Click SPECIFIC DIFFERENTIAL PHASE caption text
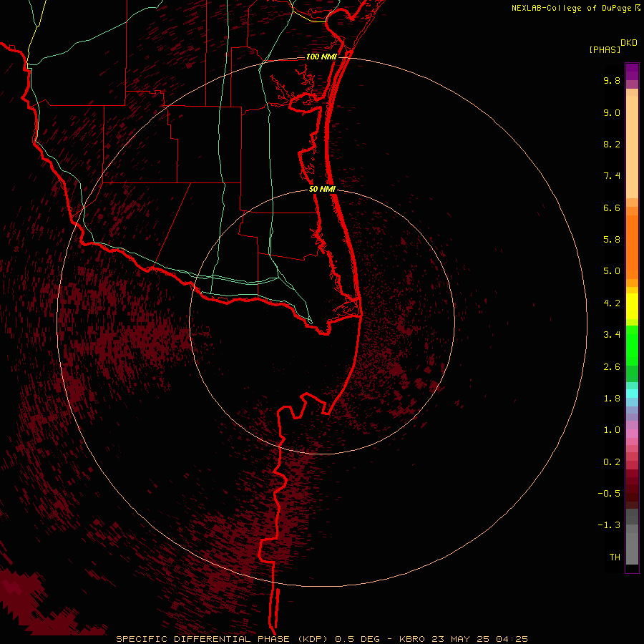Viewport: 644px width, 644px height. (x=203, y=639)
